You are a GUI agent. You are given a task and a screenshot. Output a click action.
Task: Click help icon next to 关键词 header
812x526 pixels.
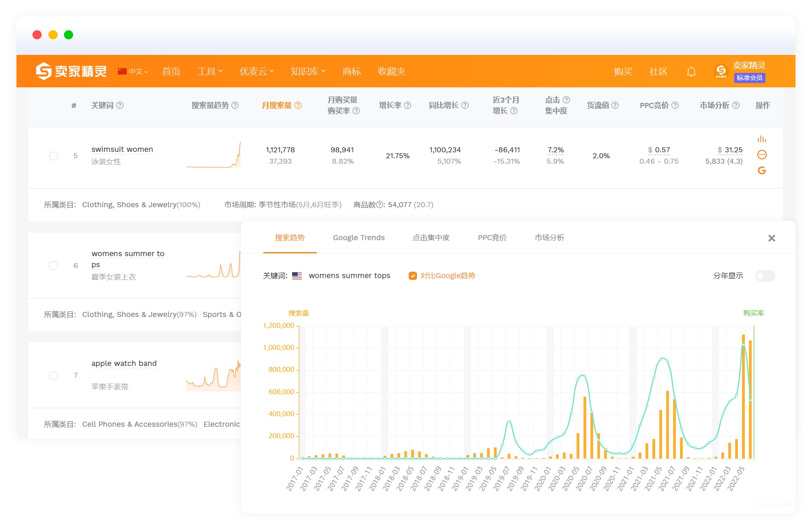click(x=120, y=105)
